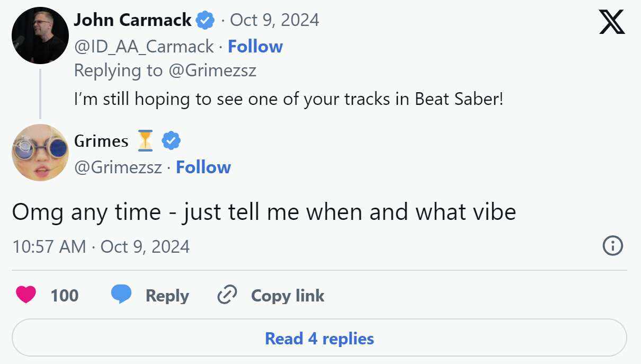Open John Carmack's profile picture
This screenshot has height=364, width=641.
pos(40,35)
